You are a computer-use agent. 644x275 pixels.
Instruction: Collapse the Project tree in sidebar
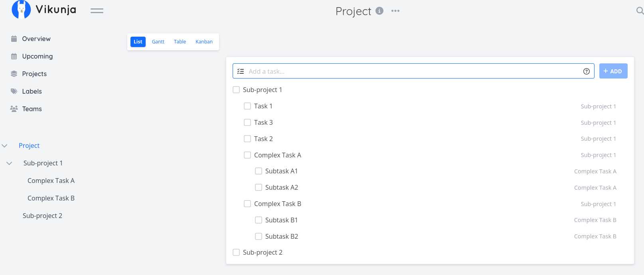point(5,146)
